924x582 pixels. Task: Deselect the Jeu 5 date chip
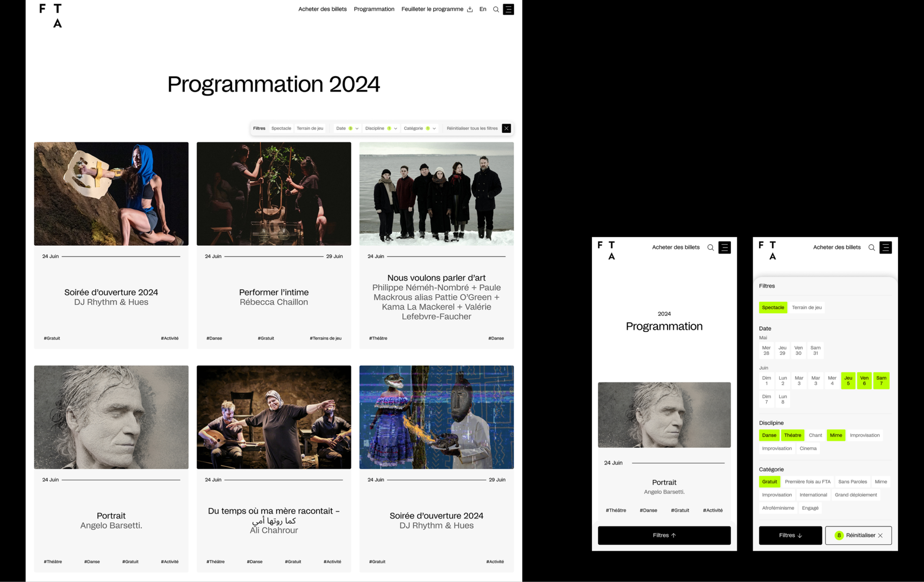tap(848, 380)
